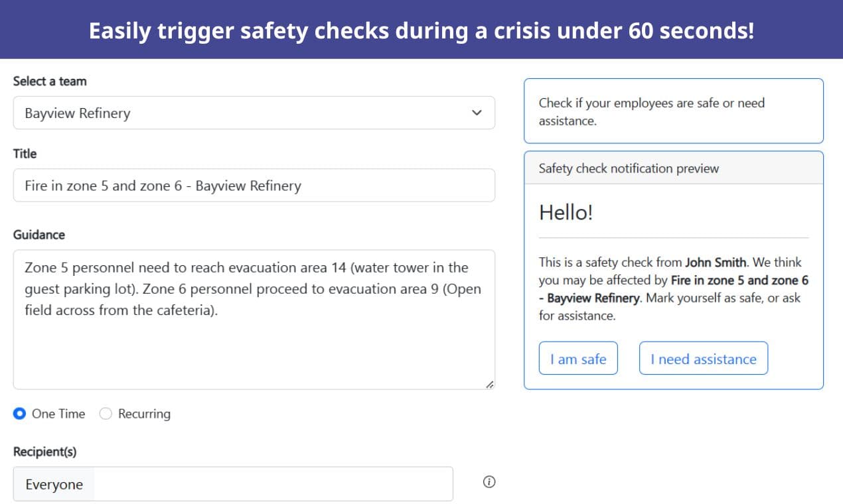This screenshot has height=504, width=843.
Task: Select the Everyone recipient tag
Action: tap(53, 484)
